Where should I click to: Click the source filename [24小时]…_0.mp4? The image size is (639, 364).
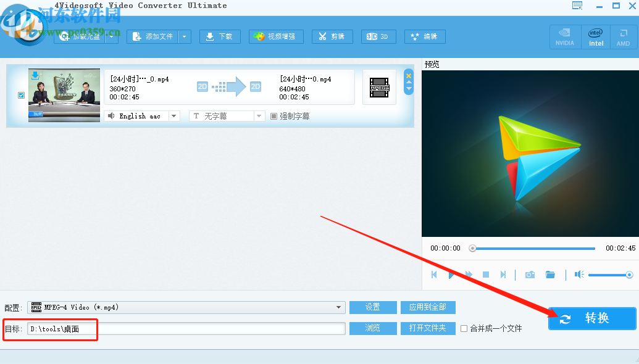point(140,79)
